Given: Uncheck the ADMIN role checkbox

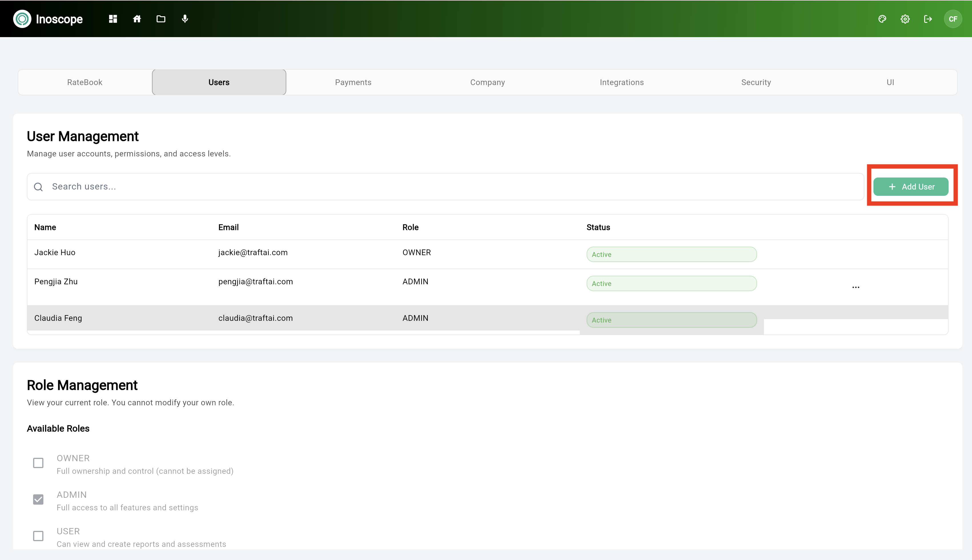Looking at the screenshot, I should [38, 499].
